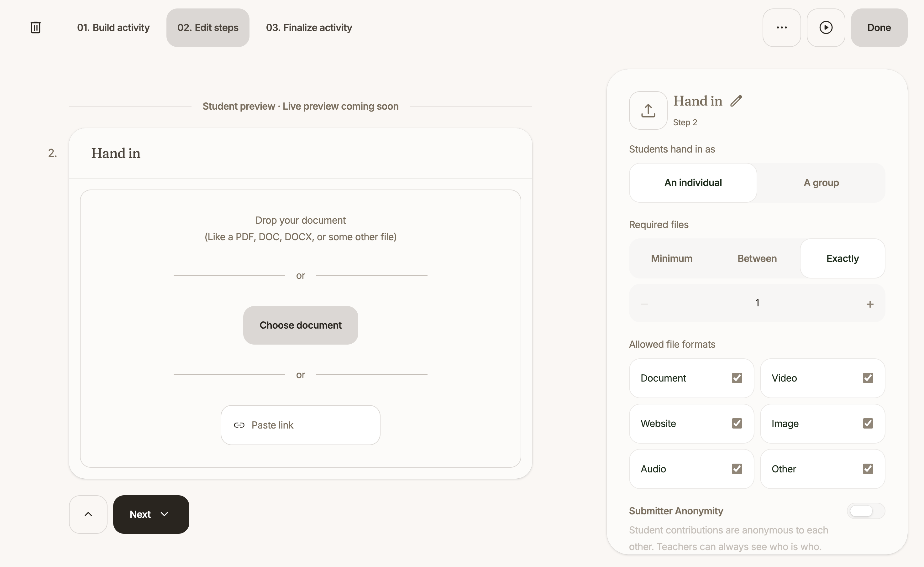Uncheck the Document file format checkbox
The image size is (924, 567).
[737, 378]
